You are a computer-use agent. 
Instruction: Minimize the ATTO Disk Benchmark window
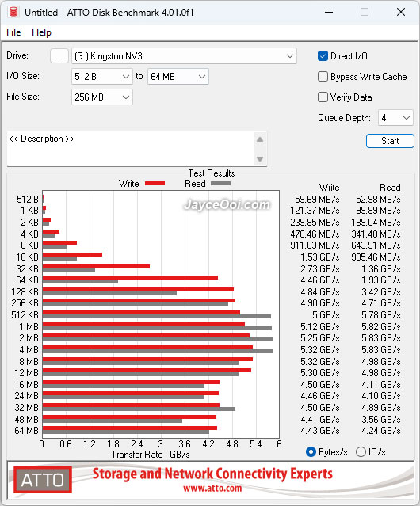329,12
